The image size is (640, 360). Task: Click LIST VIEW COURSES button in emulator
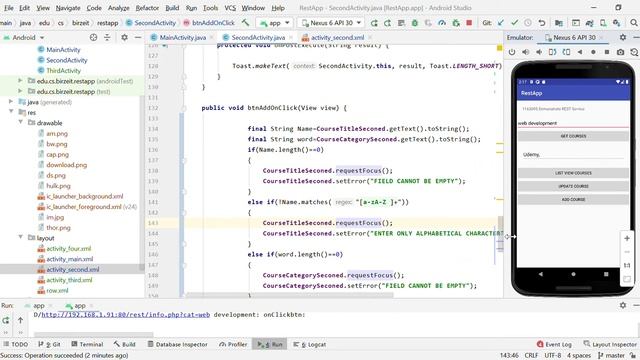573,173
